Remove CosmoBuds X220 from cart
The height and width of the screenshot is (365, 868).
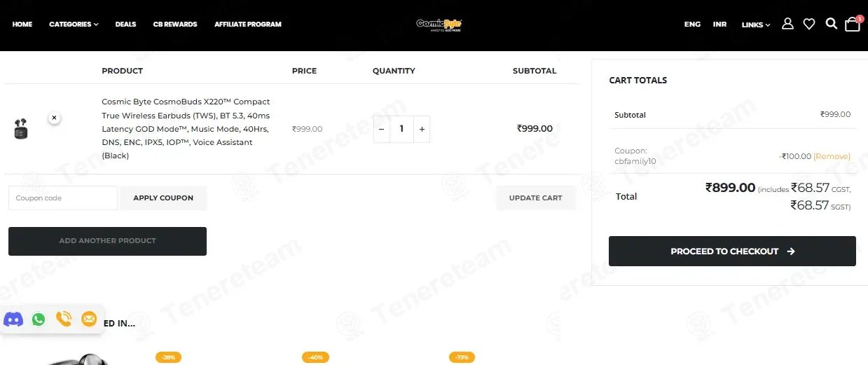tap(54, 118)
